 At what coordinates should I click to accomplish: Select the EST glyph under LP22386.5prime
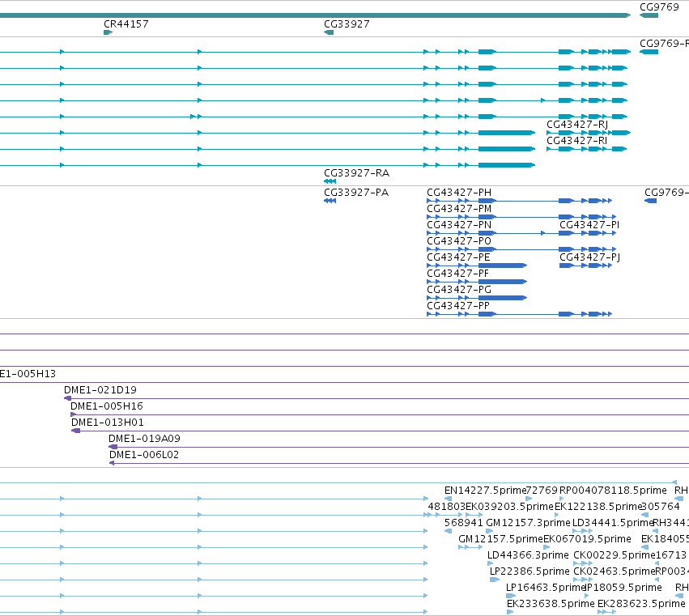[495, 580]
